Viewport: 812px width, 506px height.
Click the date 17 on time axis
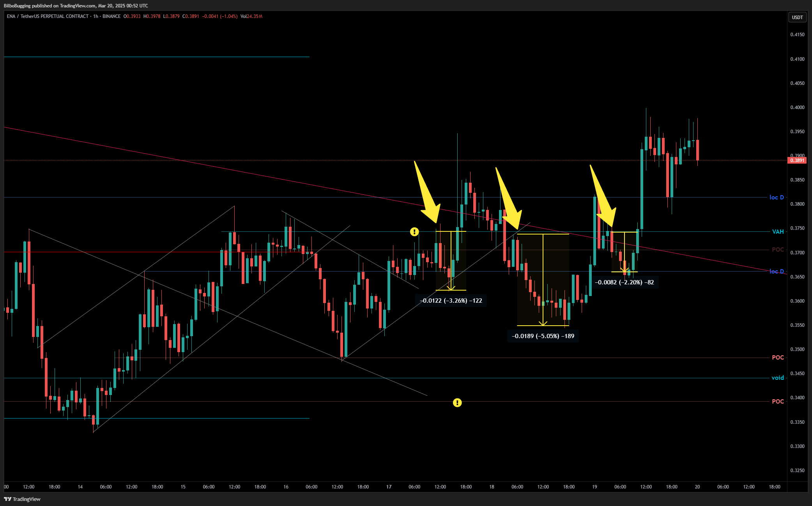coord(389,487)
